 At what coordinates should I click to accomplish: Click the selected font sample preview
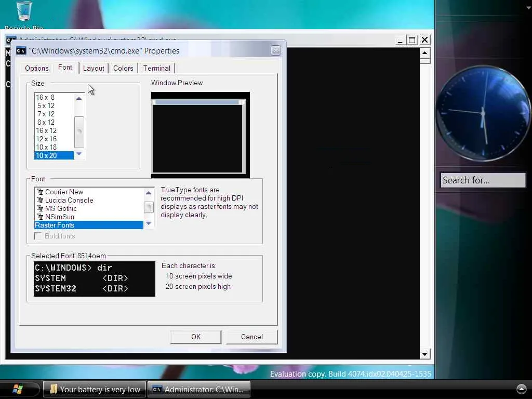[95, 279]
